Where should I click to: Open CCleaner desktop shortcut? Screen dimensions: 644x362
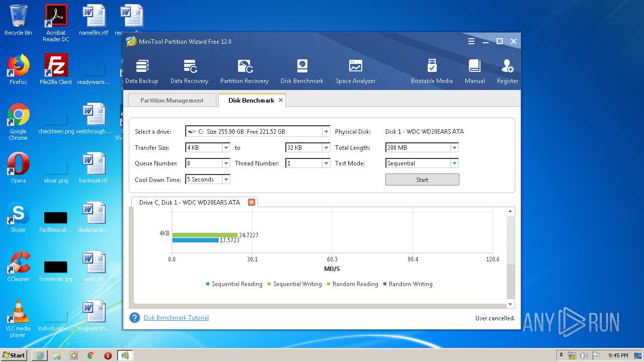click(18, 266)
